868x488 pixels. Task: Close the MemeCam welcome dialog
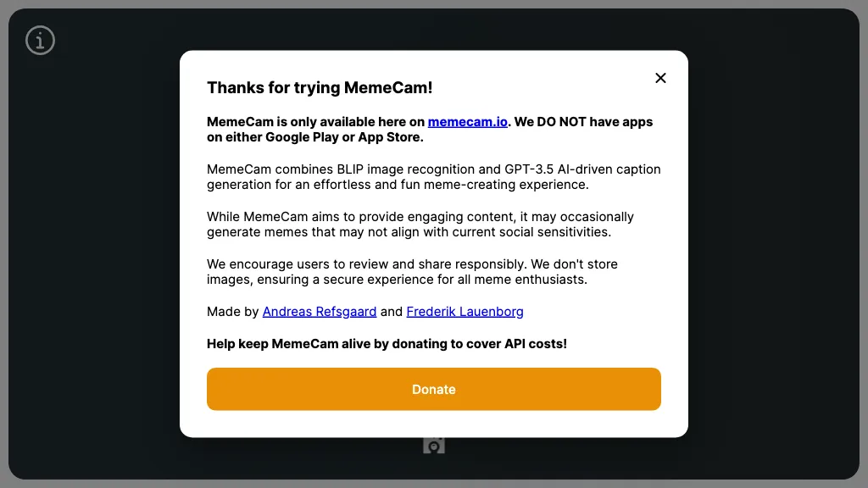pos(660,78)
